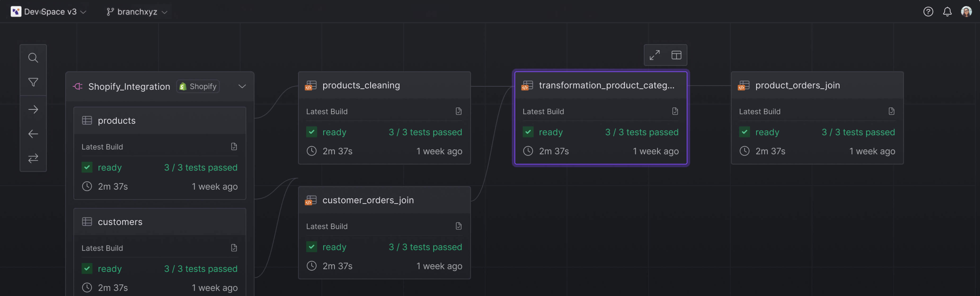Select the search icon in the left toolbar
The width and height of the screenshot is (980, 296).
33,57
